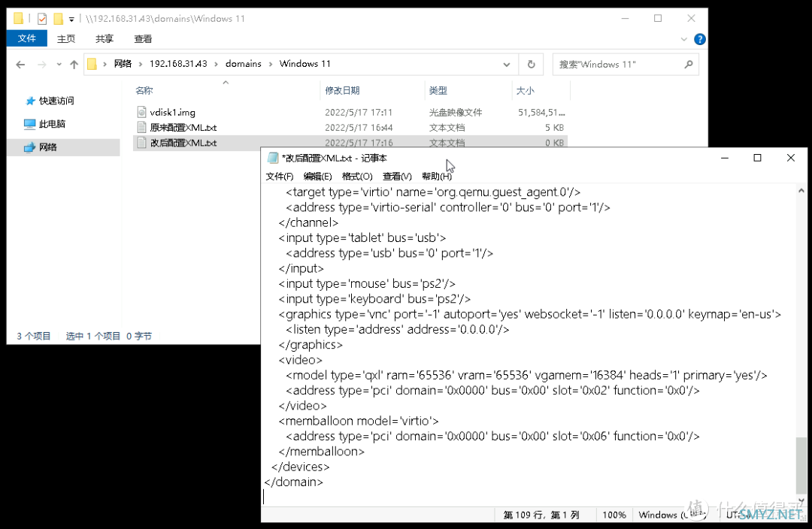Open the 文件 ribbon tab in Explorer

click(26, 39)
